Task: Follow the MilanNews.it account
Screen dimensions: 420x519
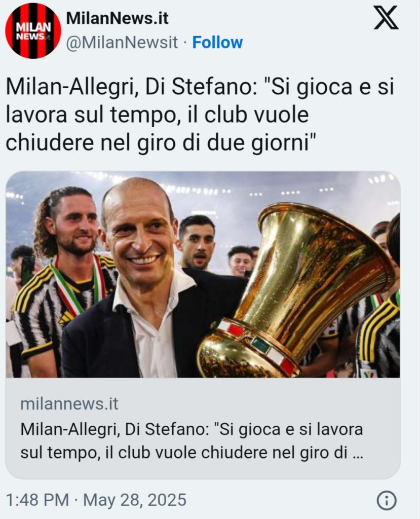Action: tap(217, 43)
